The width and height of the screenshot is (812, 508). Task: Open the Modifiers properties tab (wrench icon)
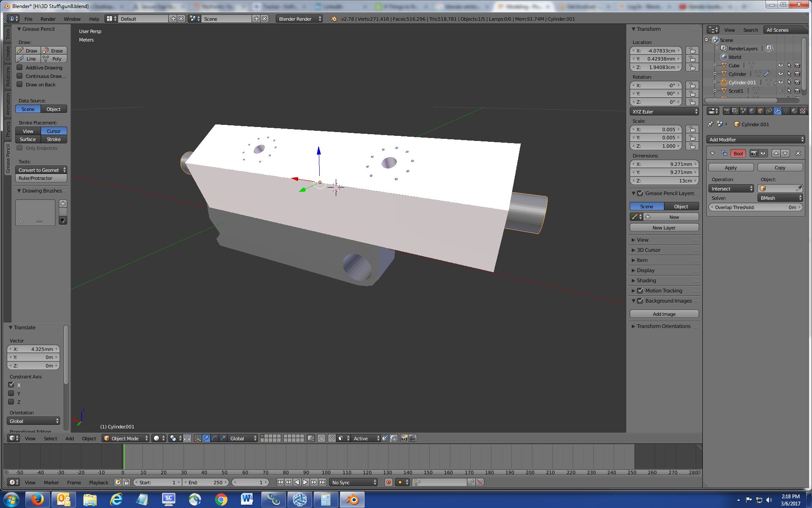(x=777, y=111)
